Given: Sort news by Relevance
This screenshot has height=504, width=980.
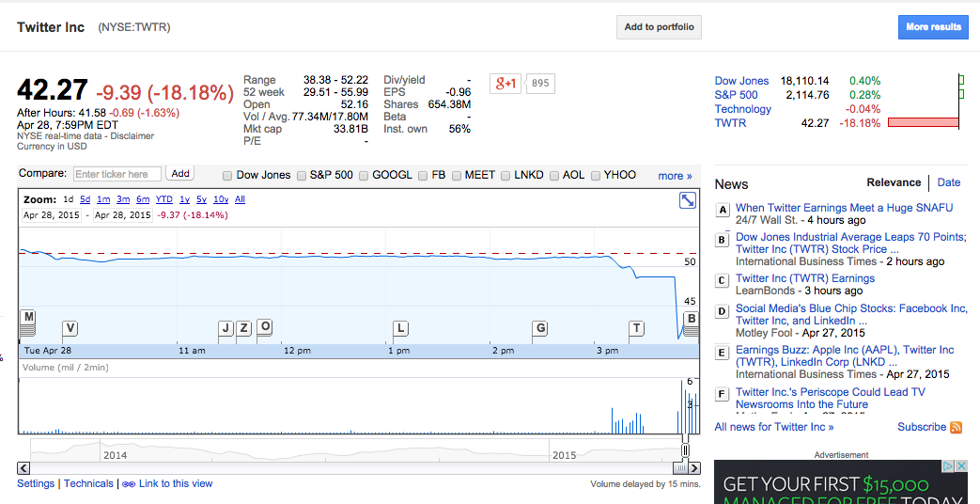Looking at the screenshot, I should pyautogui.click(x=894, y=182).
